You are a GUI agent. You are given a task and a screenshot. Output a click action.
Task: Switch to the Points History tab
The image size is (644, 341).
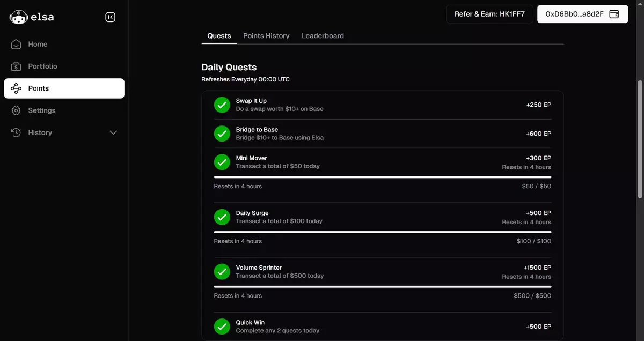[x=266, y=36]
